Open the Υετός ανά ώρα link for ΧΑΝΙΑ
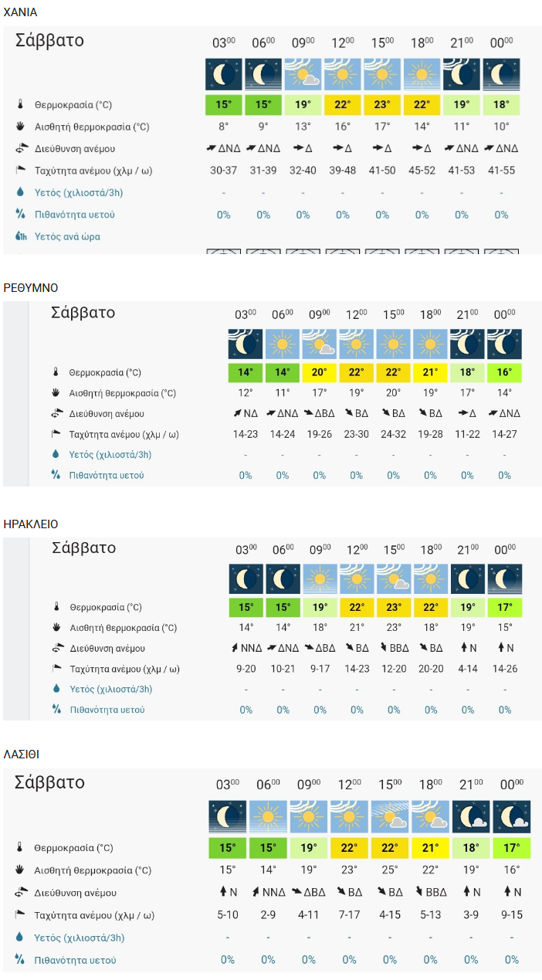The image size is (542, 980). click(x=67, y=236)
